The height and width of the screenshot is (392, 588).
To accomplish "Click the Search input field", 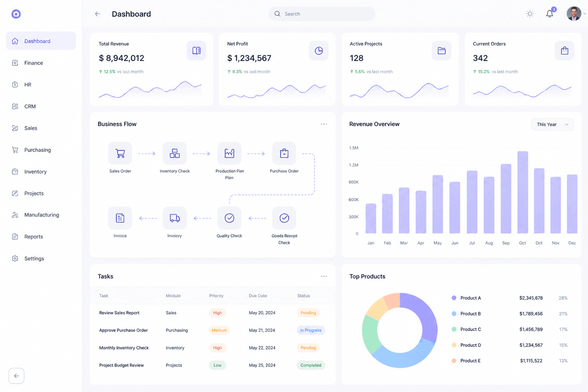I will point(322,14).
